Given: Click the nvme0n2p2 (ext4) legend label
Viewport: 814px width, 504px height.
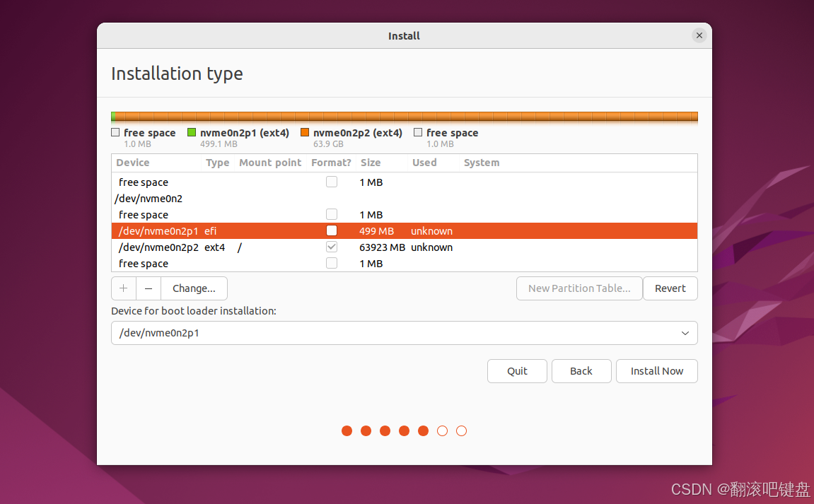Looking at the screenshot, I should click(x=358, y=133).
